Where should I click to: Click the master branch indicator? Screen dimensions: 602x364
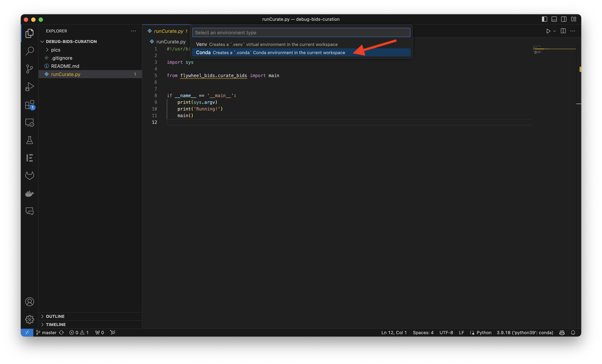click(46, 332)
